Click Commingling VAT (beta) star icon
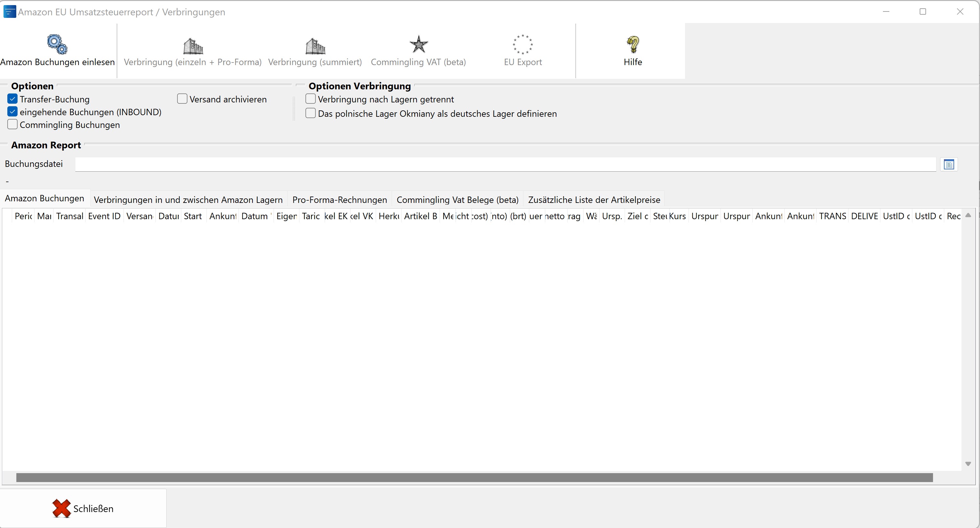The width and height of the screenshot is (980, 528). 418,44
